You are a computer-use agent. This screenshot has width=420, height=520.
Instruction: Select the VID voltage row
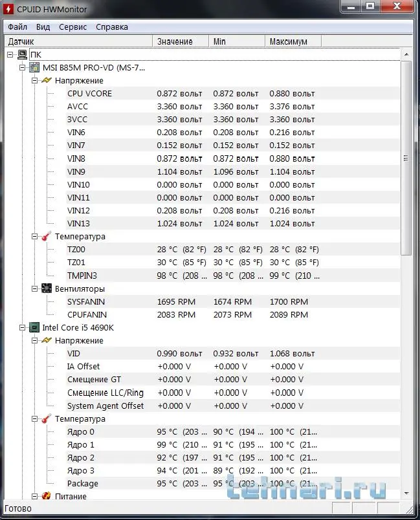point(232,354)
